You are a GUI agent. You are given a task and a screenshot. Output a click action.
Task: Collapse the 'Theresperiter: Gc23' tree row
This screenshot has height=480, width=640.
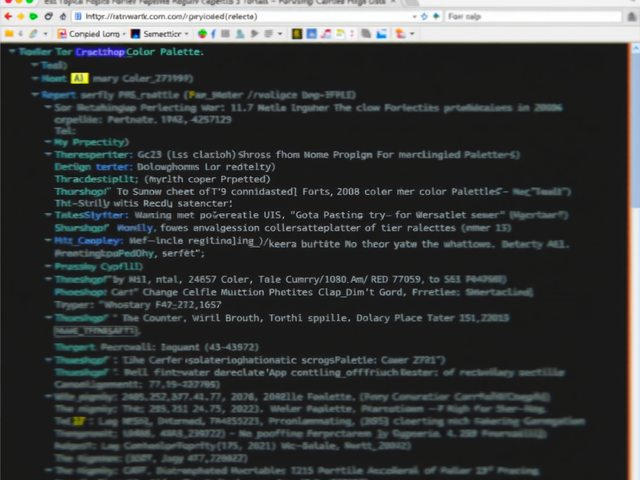point(48,155)
